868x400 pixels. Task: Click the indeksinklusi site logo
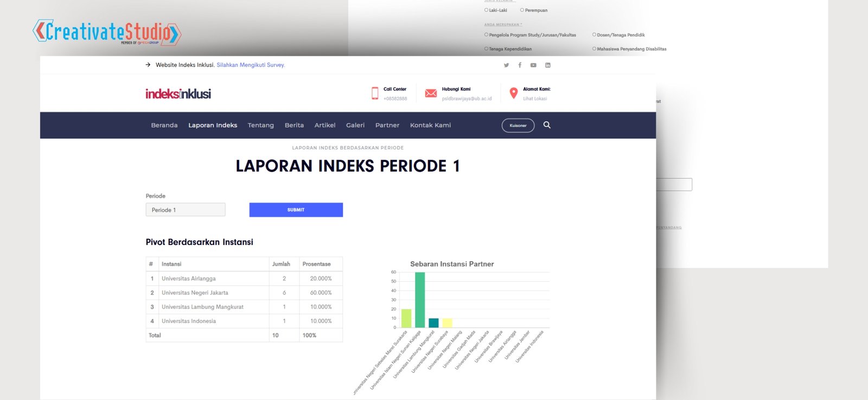[x=178, y=94]
